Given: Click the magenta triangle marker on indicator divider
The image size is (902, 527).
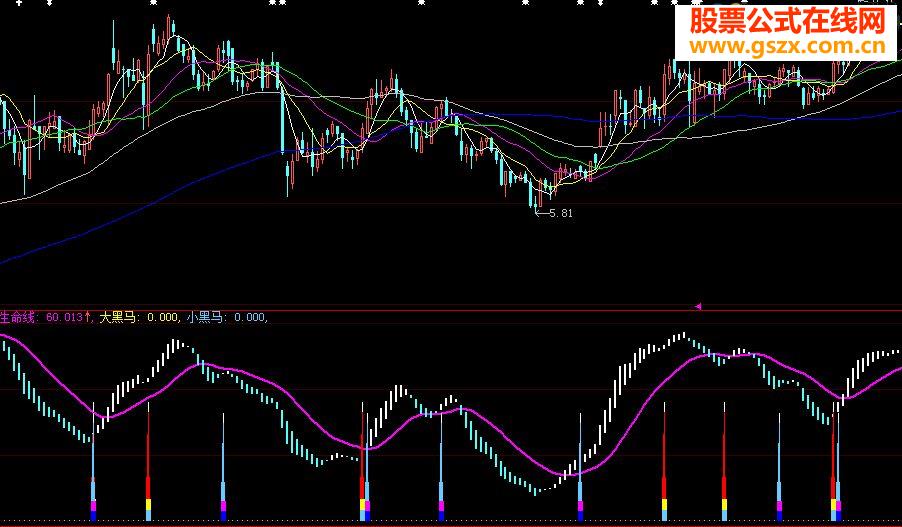Looking at the screenshot, I should point(698,307).
